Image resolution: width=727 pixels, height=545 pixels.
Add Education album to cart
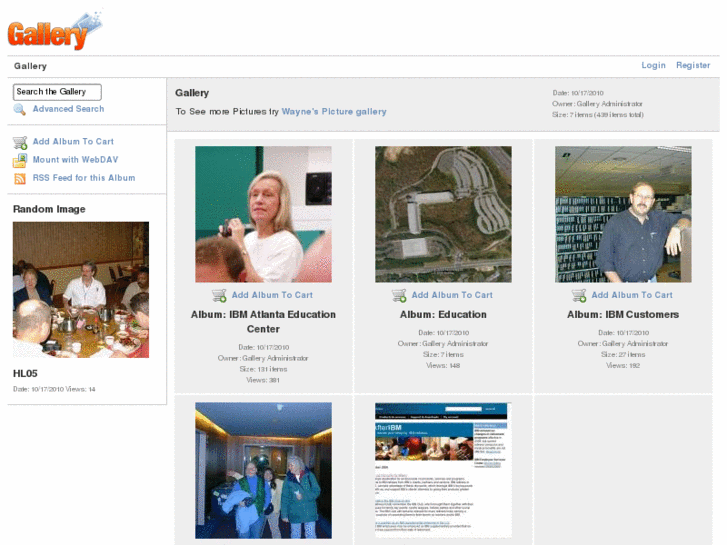click(452, 295)
